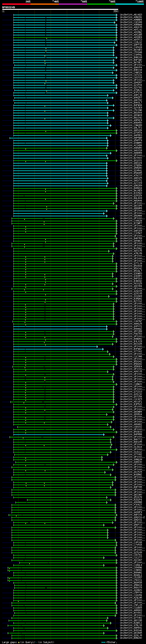Select hit label UniRef100_C1E1R8
Image resolution: width=146 pixels, height=644 pixels.
click(x=131, y=22)
